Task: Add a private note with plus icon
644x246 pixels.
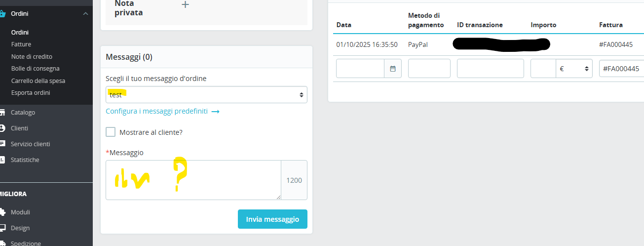Action: [185, 5]
